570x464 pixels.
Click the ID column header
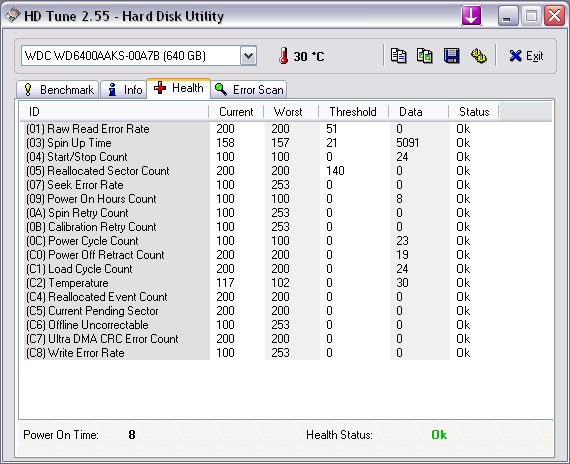tap(114, 112)
